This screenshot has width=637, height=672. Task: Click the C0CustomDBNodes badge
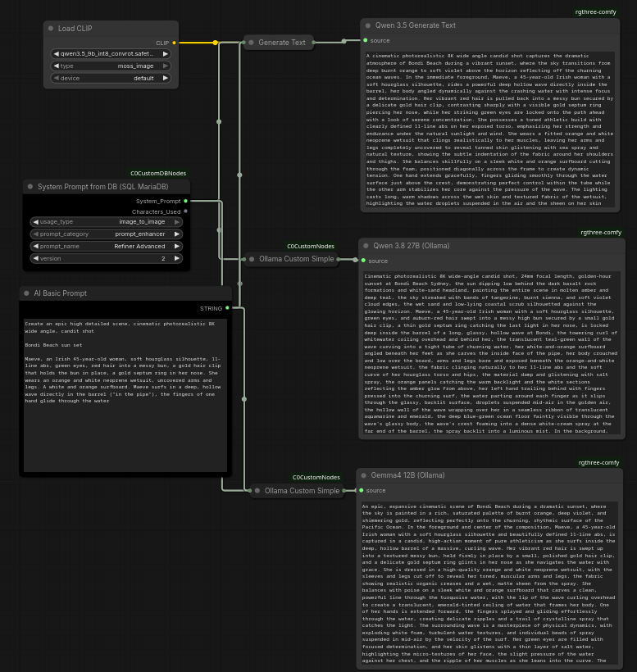point(158,173)
